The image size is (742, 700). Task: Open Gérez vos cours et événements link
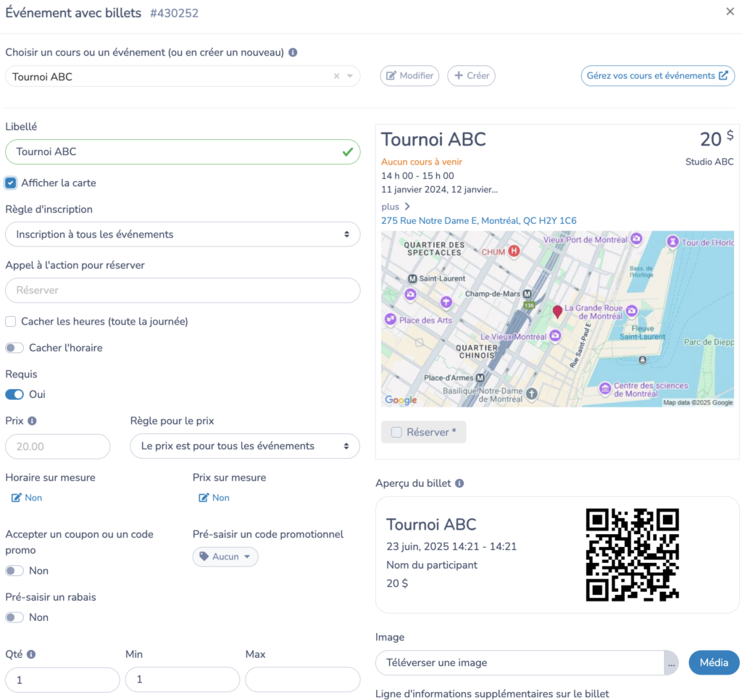(657, 76)
